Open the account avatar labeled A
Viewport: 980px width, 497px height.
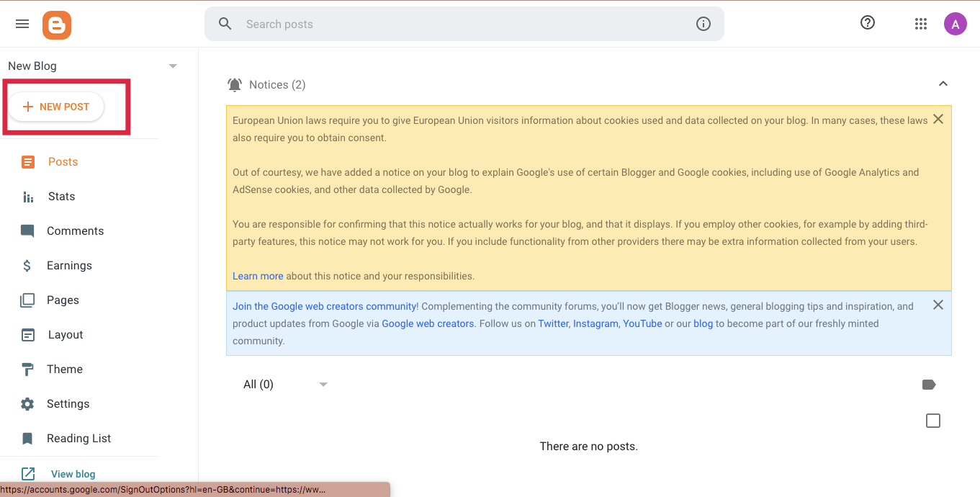(x=956, y=24)
